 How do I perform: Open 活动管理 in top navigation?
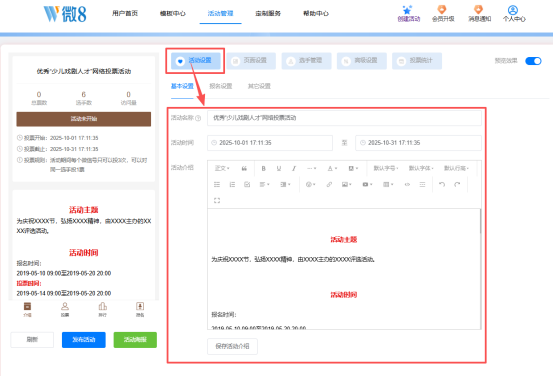pyautogui.click(x=220, y=13)
